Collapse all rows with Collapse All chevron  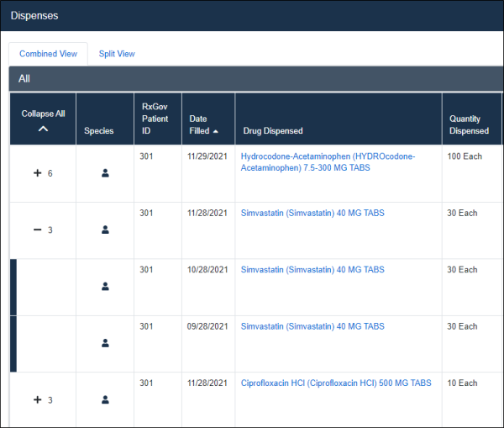(x=43, y=129)
